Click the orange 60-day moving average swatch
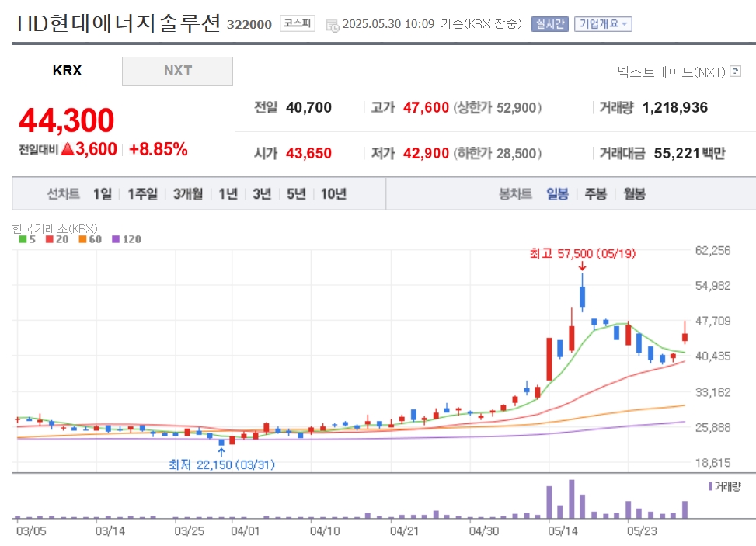 coord(82,239)
